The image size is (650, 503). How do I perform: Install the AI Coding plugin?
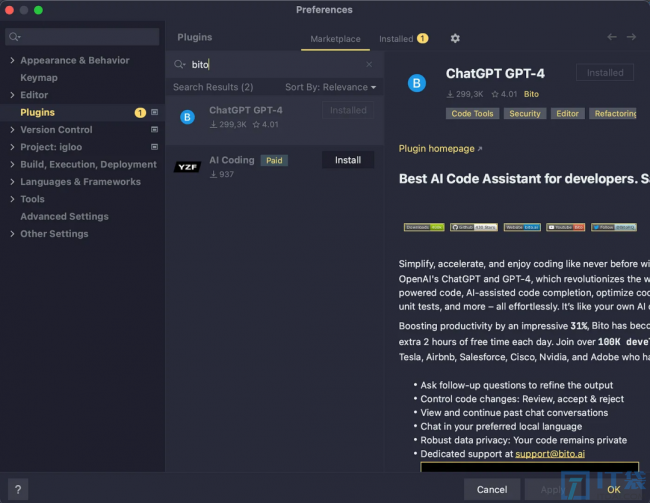click(348, 160)
